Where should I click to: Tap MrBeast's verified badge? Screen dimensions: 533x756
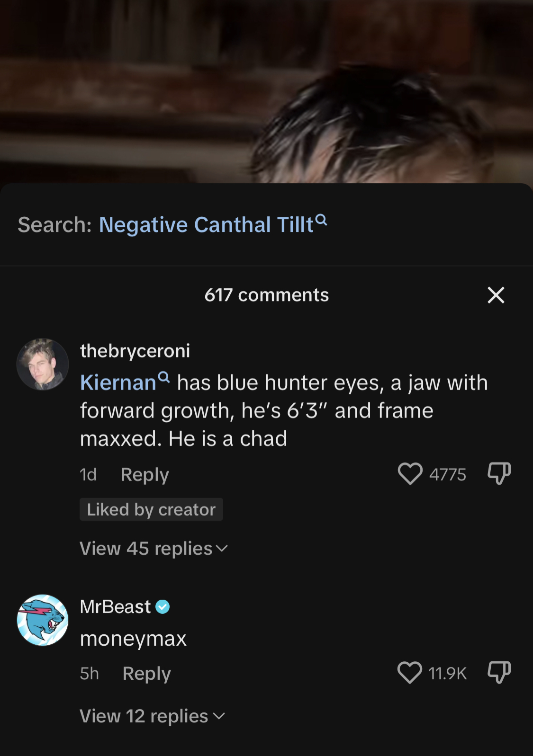pos(163,607)
